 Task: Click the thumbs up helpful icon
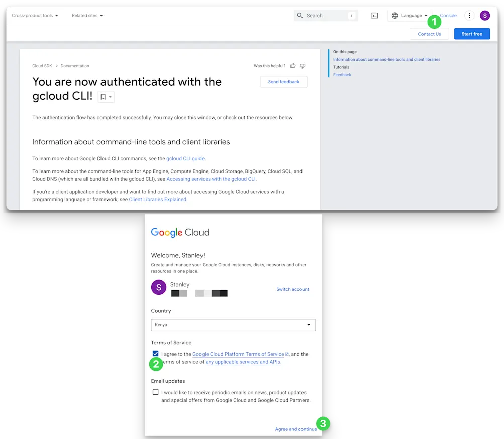click(293, 66)
